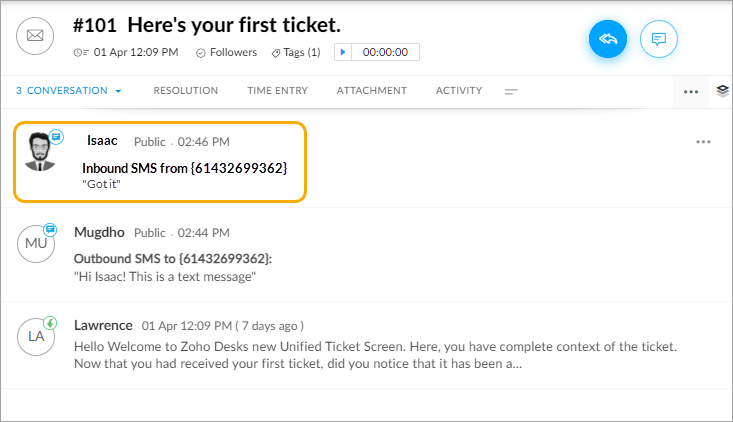Screen dimensions: 733x422
Task: Switch to the Time Entry tab
Action: pyautogui.click(x=278, y=91)
